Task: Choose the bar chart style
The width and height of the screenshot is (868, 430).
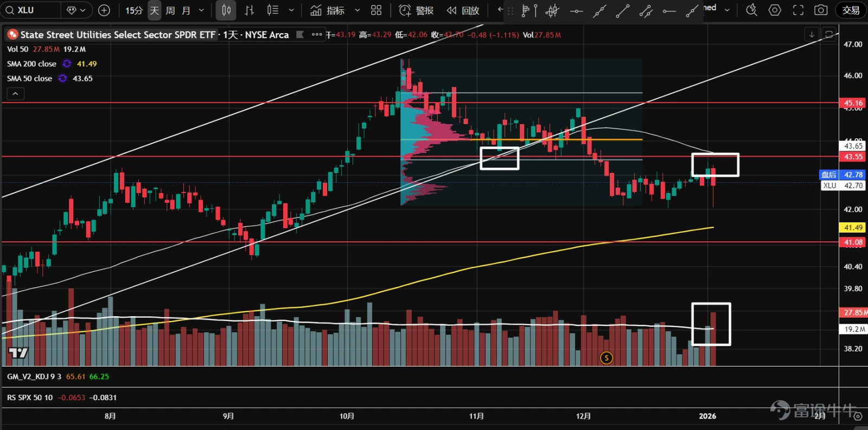Action: coord(250,10)
